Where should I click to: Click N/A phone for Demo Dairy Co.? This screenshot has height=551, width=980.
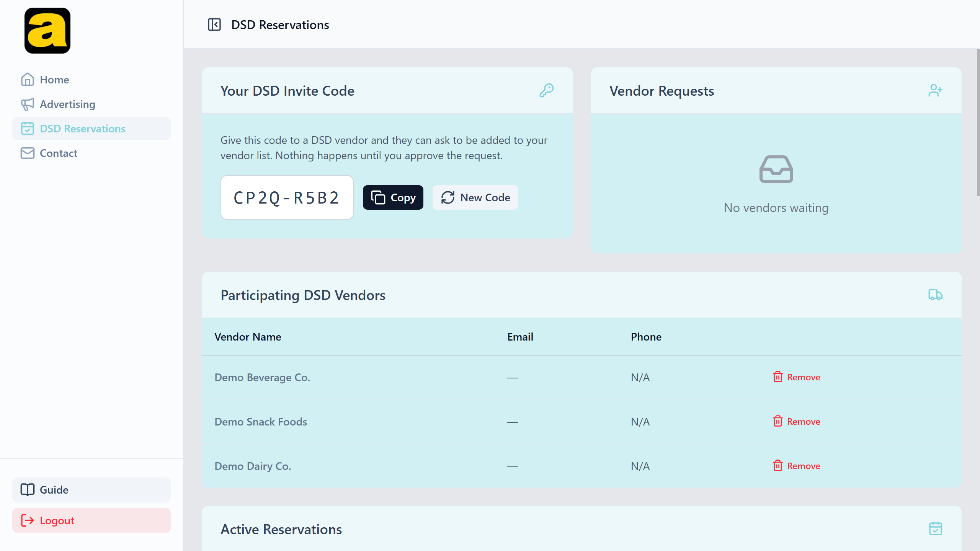click(x=640, y=466)
